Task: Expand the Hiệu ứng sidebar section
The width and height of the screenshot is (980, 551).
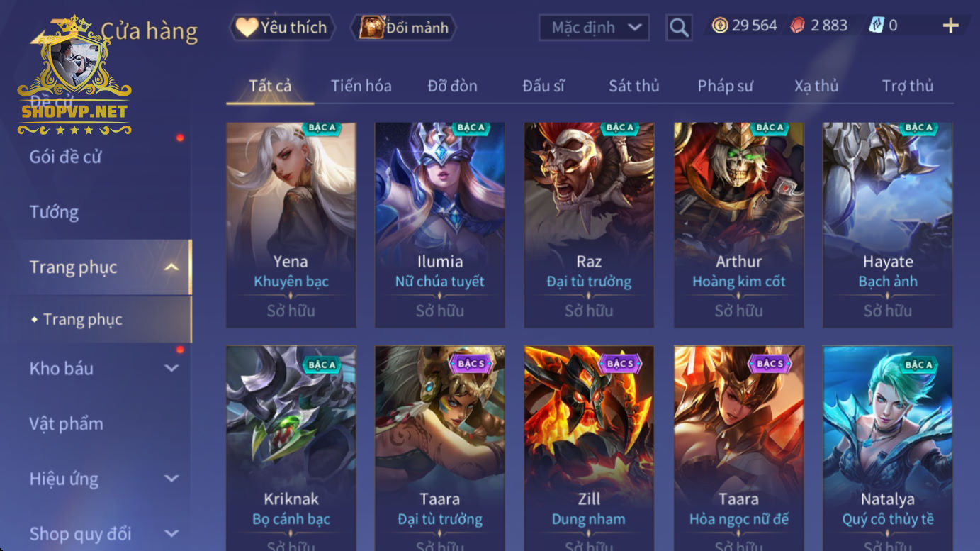Action: click(x=171, y=479)
